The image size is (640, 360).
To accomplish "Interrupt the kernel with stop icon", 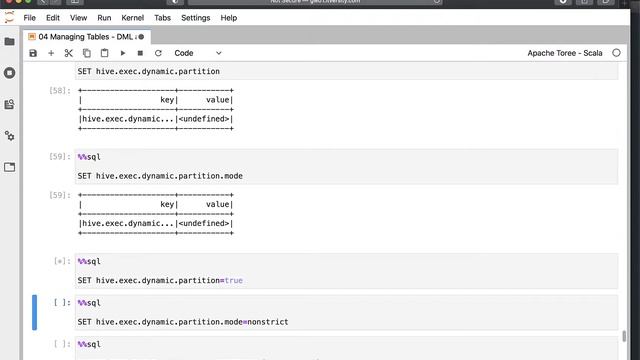I will click(140, 53).
